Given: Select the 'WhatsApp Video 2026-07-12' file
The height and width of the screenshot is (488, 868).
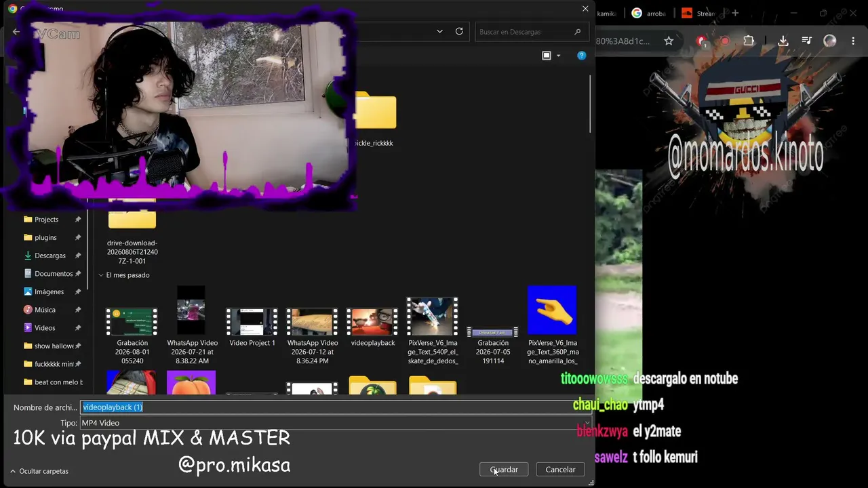Looking at the screenshot, I should (x=313, y=335).
